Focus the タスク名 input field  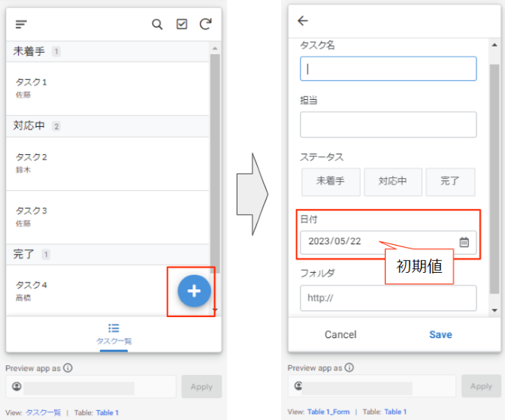click(388, 69)
